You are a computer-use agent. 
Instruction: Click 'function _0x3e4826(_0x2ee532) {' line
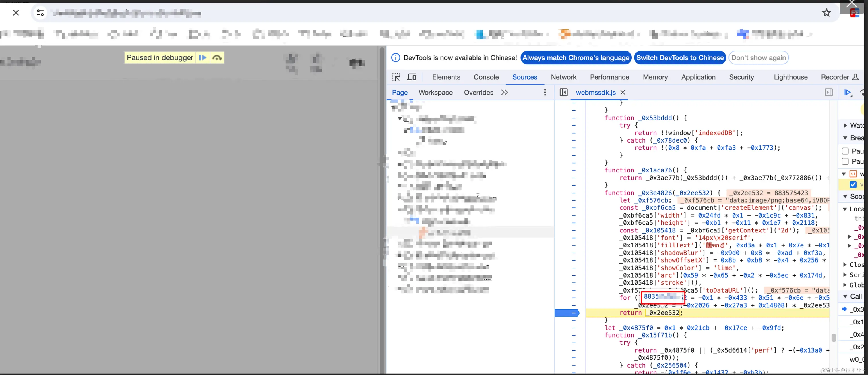point(662,193)
